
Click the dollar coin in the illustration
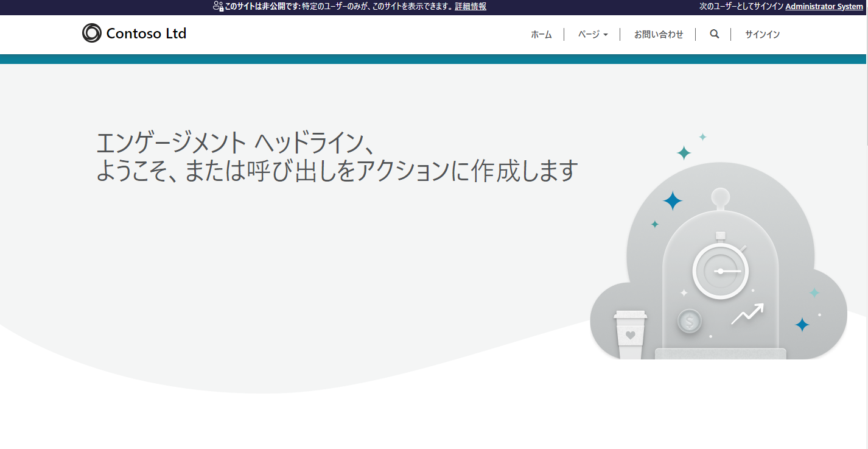coord(688,321)
